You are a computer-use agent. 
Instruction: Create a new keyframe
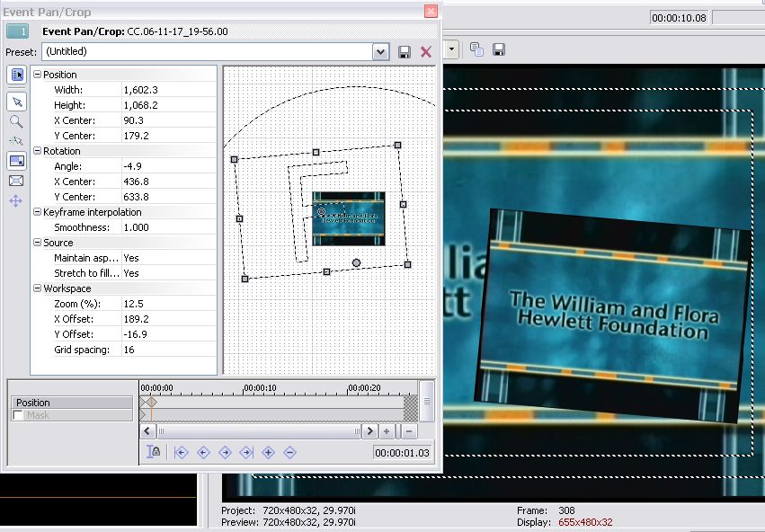pyautogui.click(x=269, y=453)
